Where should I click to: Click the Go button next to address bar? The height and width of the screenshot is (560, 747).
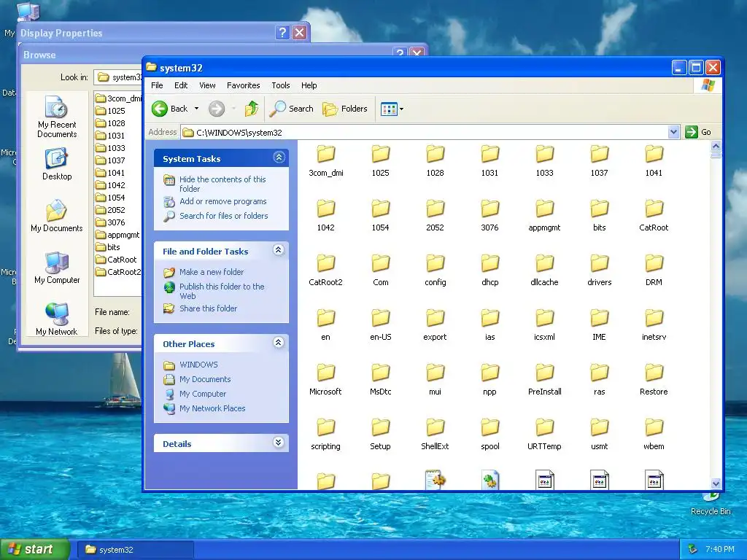click(698, 132)
